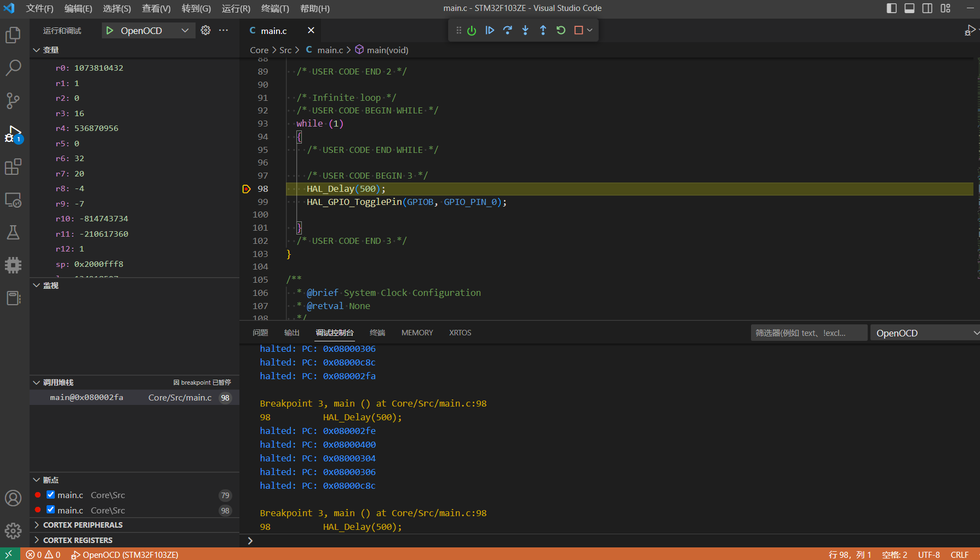The image size is (980, 560).
Task: Stop the debug session
Action: [x=578, y=31]
